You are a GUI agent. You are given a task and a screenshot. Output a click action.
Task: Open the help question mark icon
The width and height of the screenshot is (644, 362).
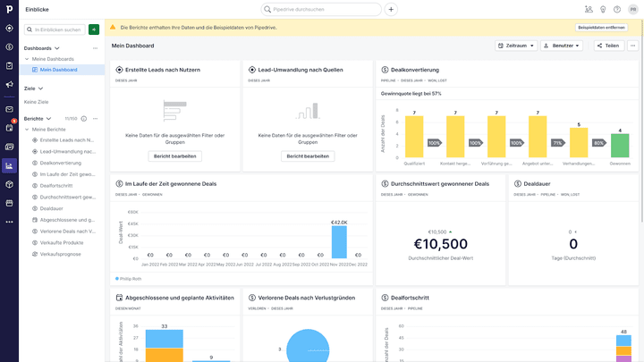(617, 10)
